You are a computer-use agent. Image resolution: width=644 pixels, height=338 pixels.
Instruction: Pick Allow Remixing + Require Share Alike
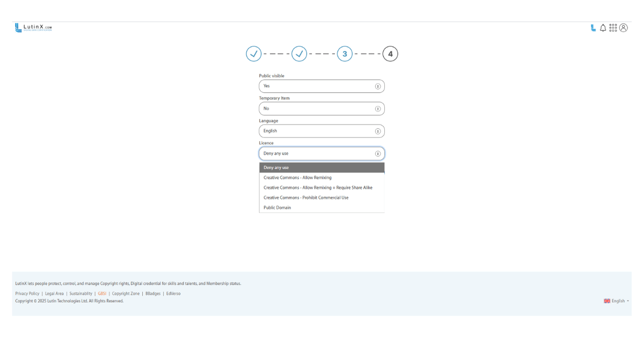pyautogui.click(x=318, y=188)
